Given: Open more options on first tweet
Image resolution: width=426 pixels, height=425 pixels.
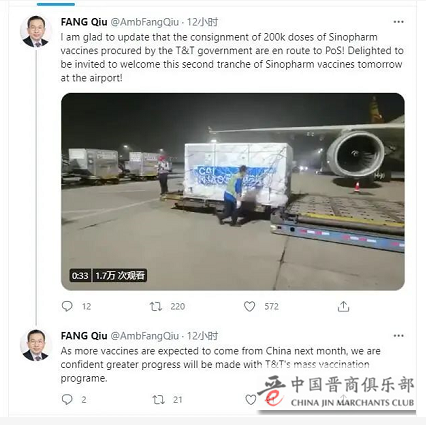Looking at the screenshot, I should point(398,22).
